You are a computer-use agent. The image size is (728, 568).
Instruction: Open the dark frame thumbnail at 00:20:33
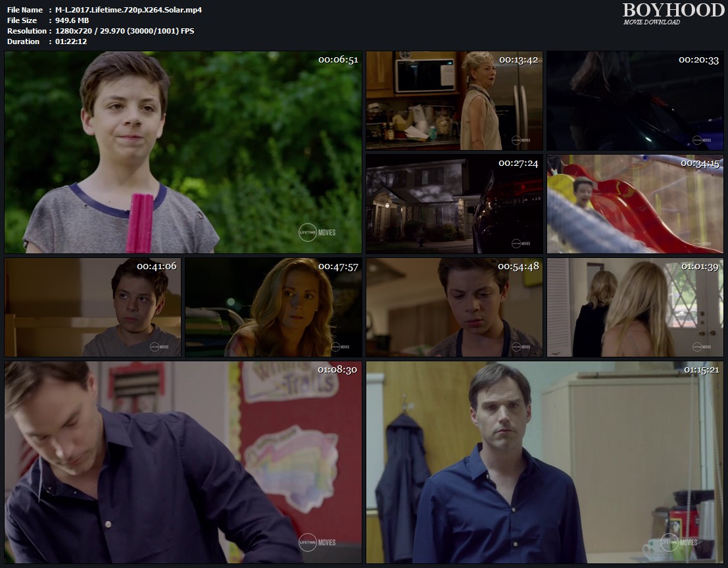635,101
